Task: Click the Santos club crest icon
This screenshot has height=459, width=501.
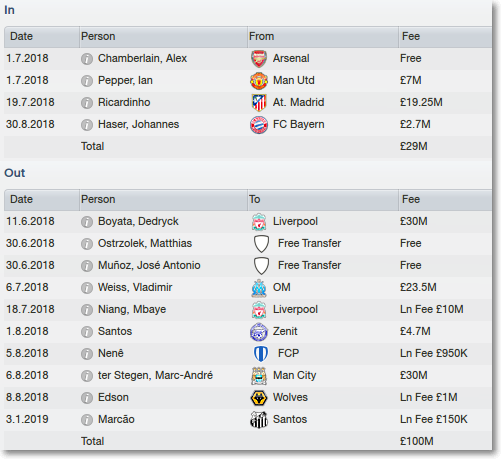Action: coord(259,420)
